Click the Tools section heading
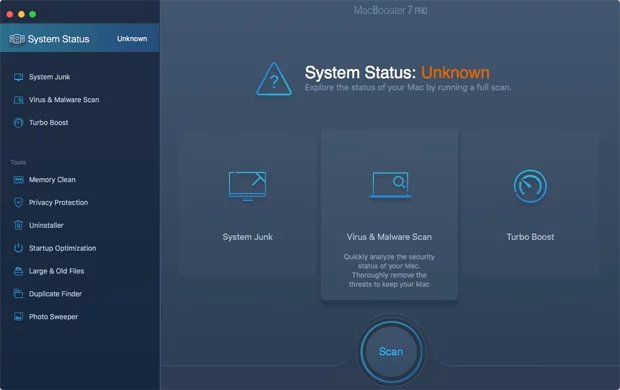 (x=18, y=162)
